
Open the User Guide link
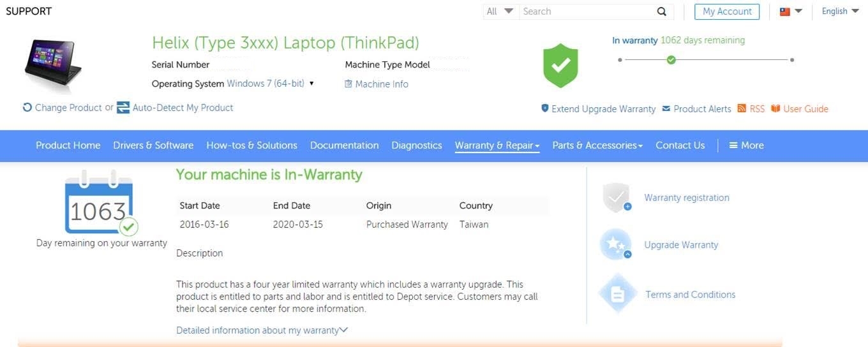tap(806, 109)
